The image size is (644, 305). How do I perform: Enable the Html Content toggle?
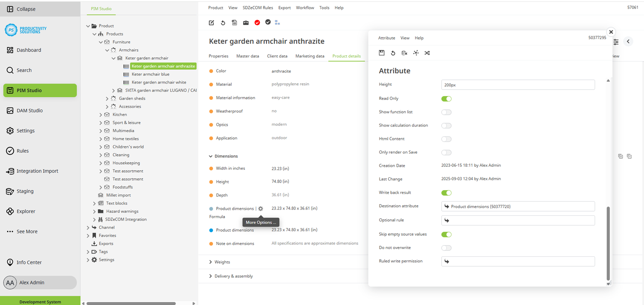(446, 139)
